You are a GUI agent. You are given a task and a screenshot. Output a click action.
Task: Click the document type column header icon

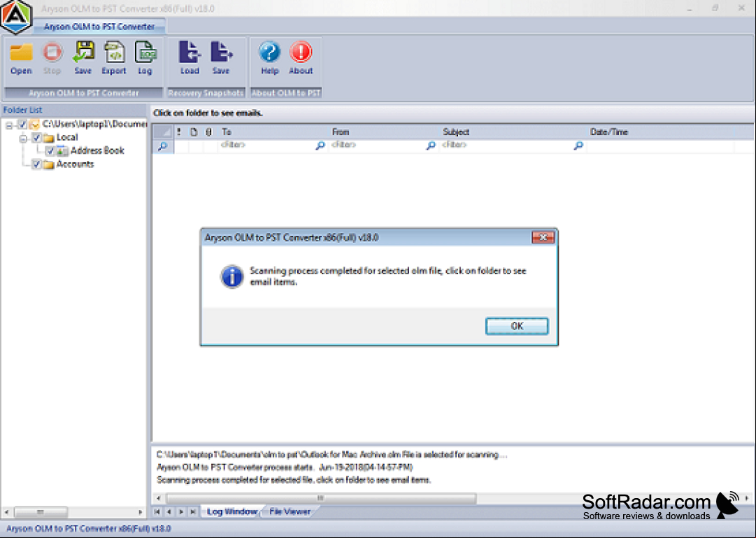click(194, 132)
